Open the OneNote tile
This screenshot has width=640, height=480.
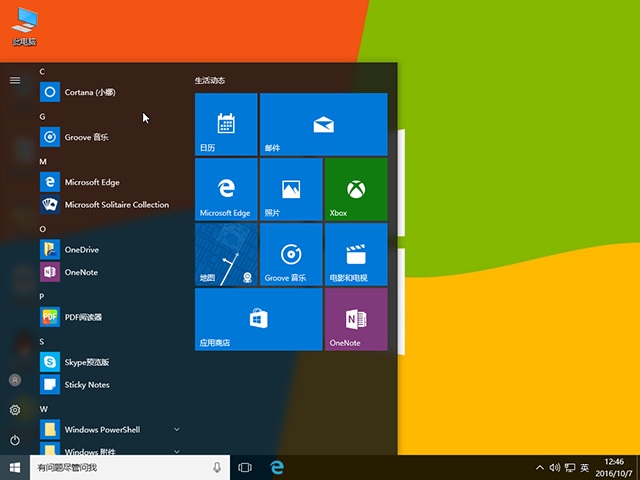click(355, 319)
